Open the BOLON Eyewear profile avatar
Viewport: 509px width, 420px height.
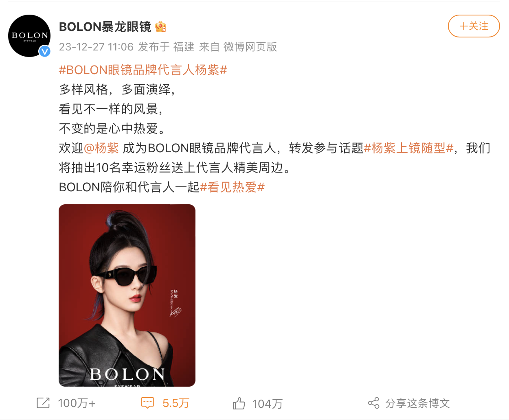[x=29, y=36]
